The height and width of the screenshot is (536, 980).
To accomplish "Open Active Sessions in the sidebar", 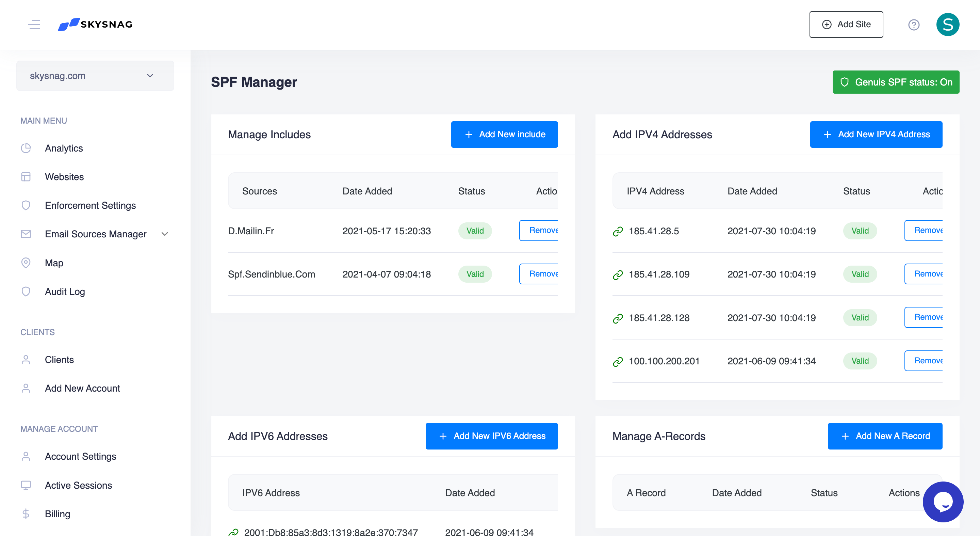I will click(78, 485).
